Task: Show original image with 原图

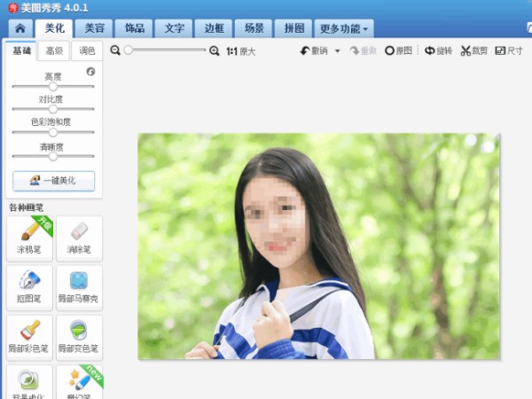Action: point(398,51)
